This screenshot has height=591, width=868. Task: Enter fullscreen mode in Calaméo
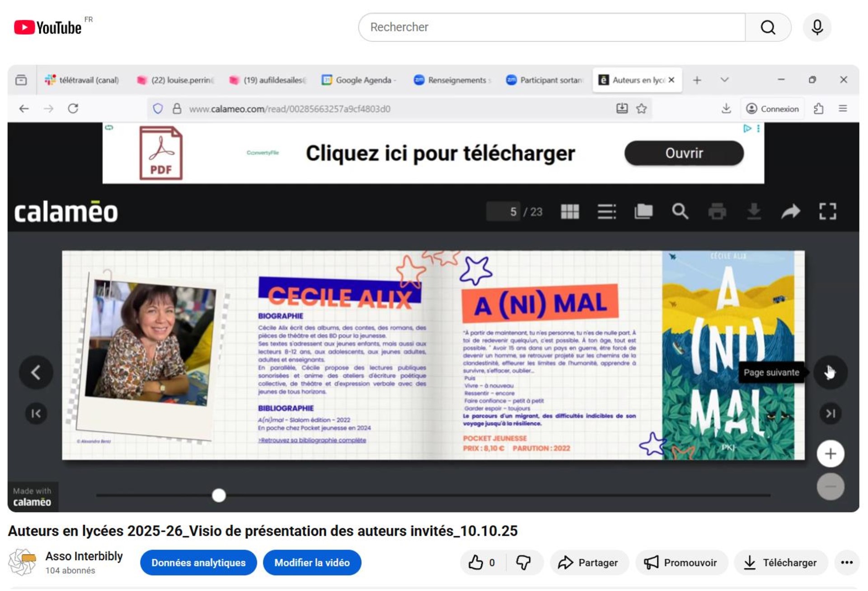coord(828,211)
